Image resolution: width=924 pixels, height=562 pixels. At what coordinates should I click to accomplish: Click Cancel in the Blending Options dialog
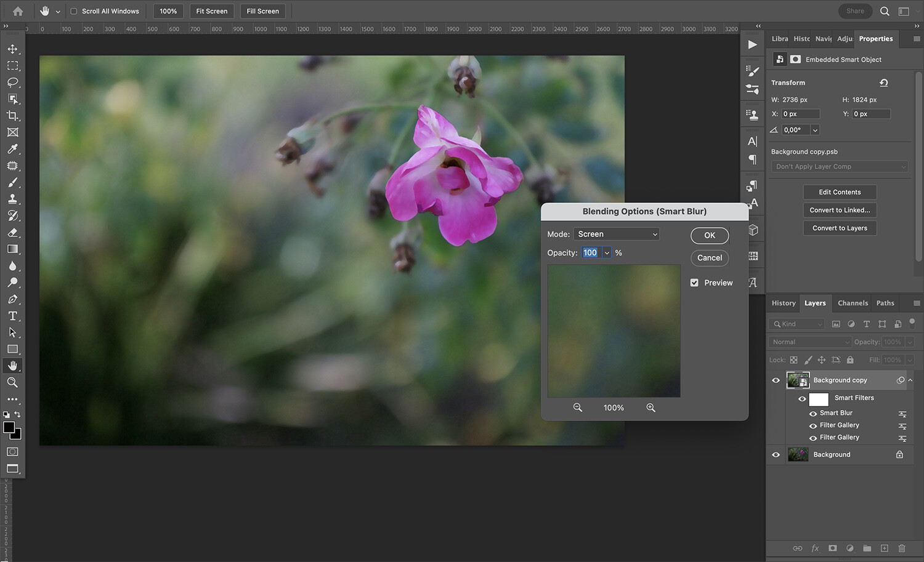pos(709,258)
